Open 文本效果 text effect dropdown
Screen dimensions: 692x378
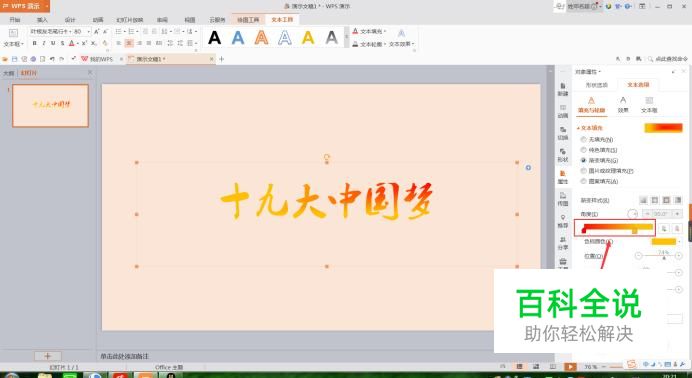[401, 38]
